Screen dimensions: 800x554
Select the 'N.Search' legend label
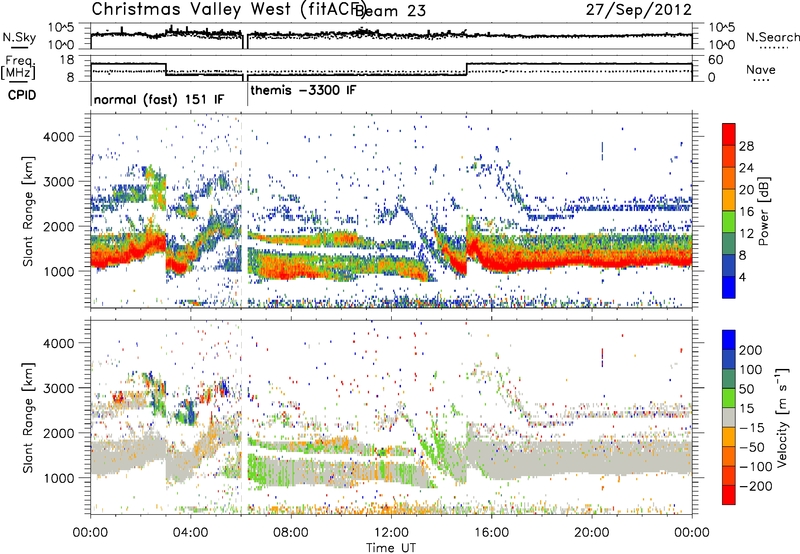point(772,37)
